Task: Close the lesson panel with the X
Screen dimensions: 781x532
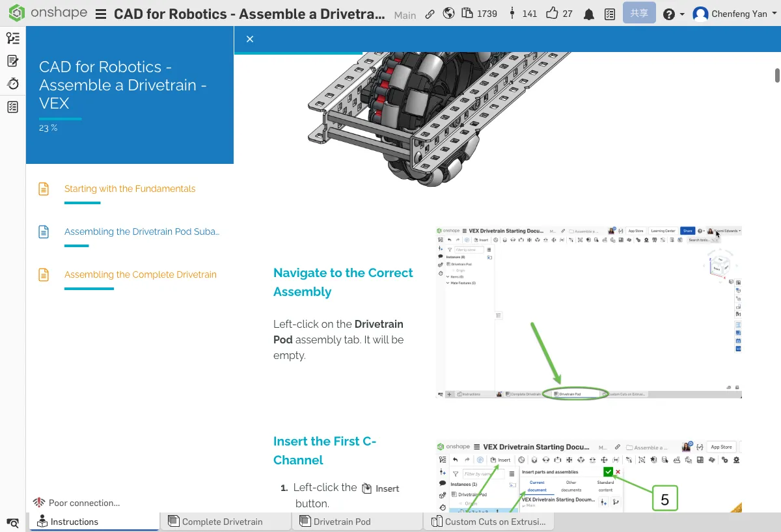Action: point(250,39)
